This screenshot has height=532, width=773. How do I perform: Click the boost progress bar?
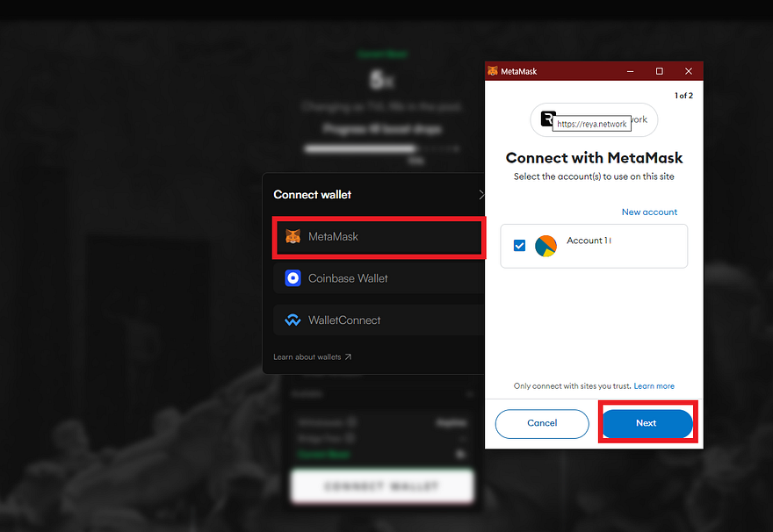tap(382, 148)
